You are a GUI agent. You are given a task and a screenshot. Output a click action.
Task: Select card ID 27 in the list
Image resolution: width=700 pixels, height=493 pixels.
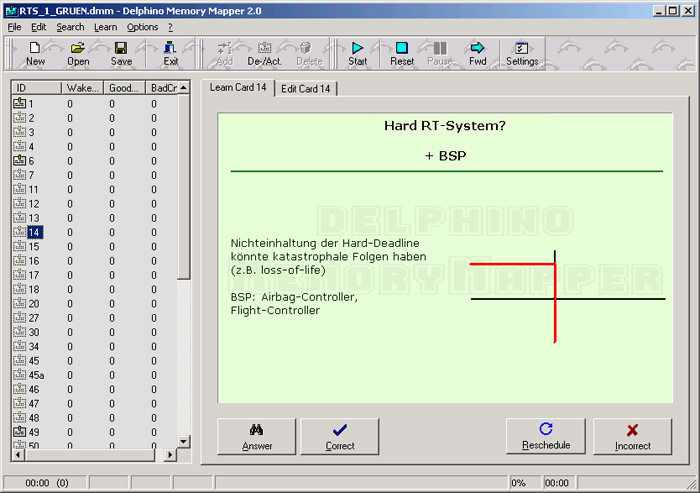coord(33,318)
